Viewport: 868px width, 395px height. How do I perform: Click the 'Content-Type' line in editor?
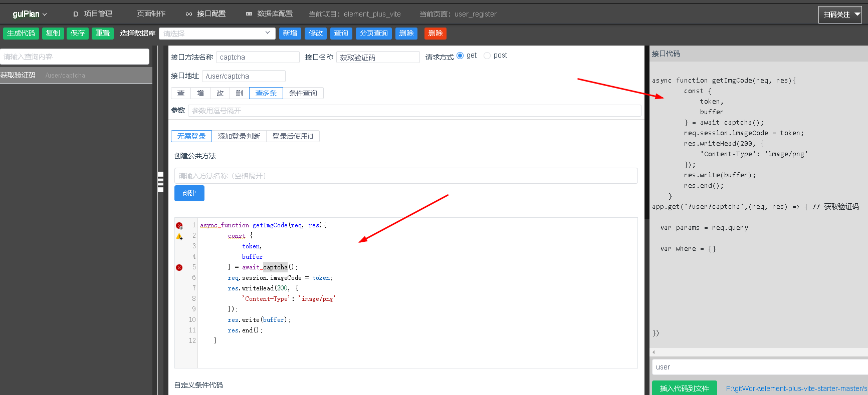(288, 299)
